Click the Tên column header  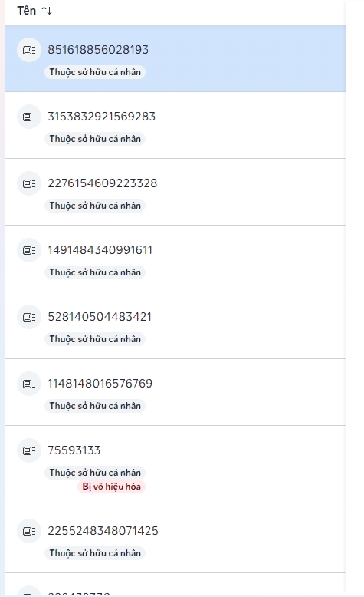click(26, 11)
